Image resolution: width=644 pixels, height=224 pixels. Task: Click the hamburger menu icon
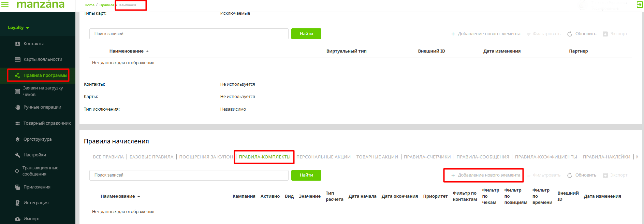tap(5, 5)
